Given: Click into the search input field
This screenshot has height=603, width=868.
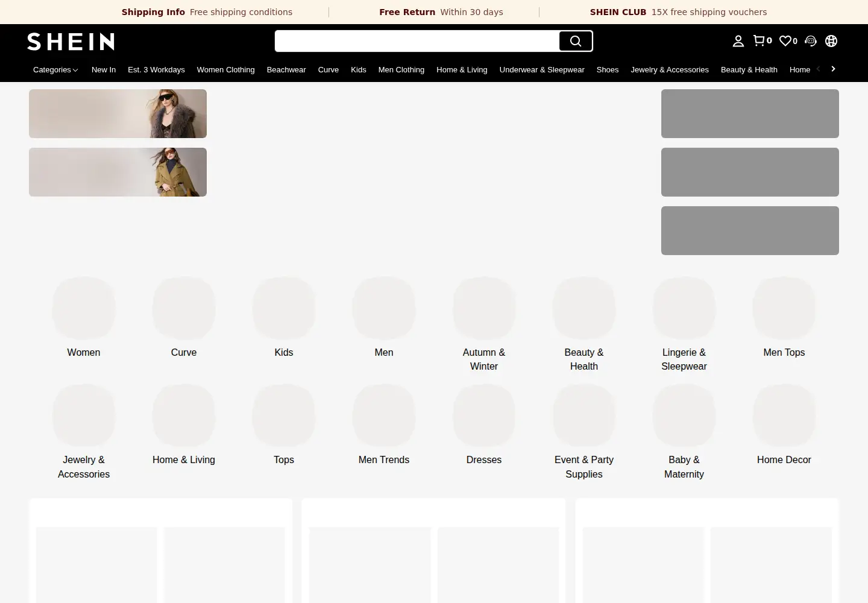Looking at the screenshot, I should [x=417, y=41].
